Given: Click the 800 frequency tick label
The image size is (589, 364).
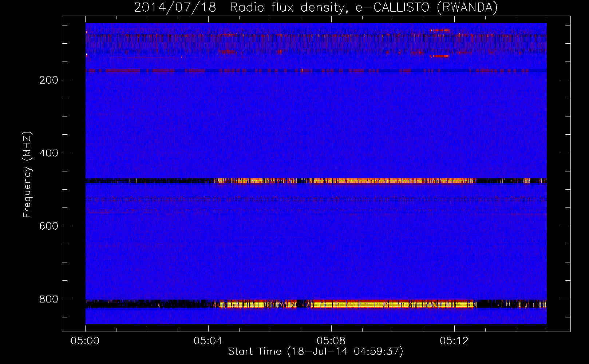Looking at the screenshot, I should [49, 299].
